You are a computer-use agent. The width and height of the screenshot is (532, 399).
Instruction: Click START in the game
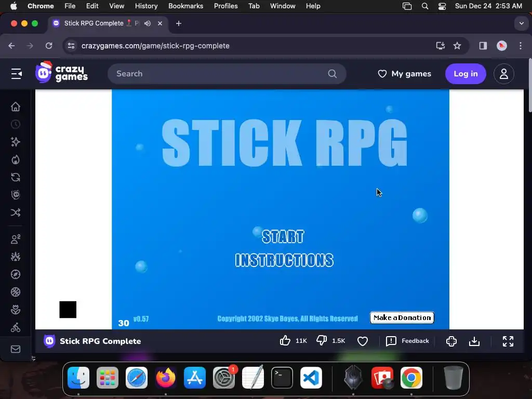pyautogui.click(x=283, y=236)
